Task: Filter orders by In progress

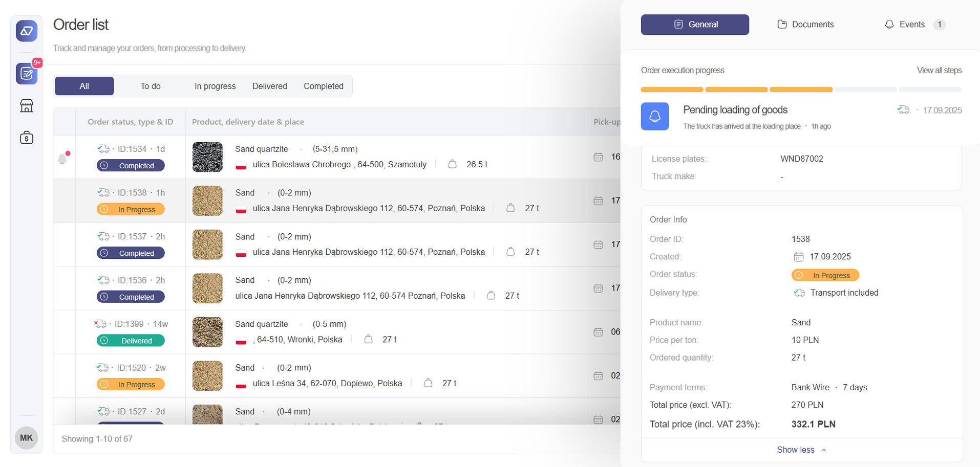Action: click(215, 86)
